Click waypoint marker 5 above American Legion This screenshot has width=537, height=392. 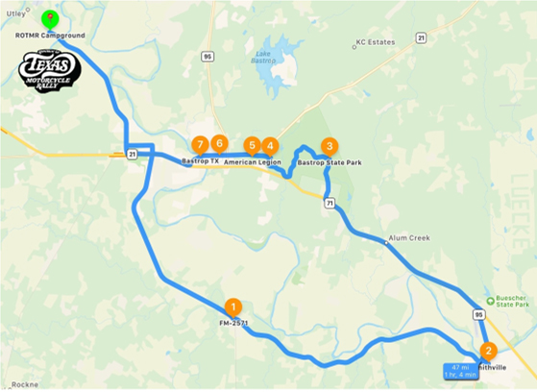[252, 146]
